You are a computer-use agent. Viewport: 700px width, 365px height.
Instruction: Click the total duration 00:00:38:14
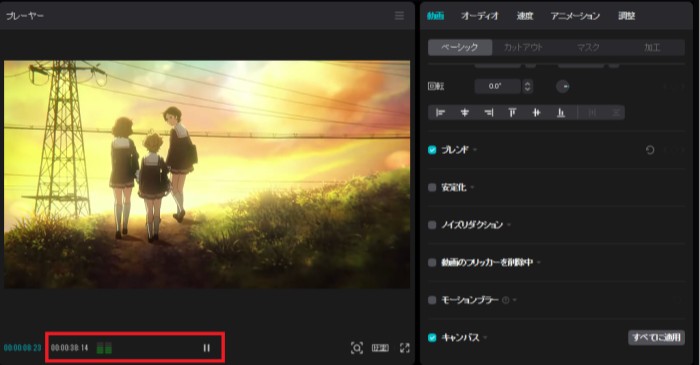coord(70,348)
